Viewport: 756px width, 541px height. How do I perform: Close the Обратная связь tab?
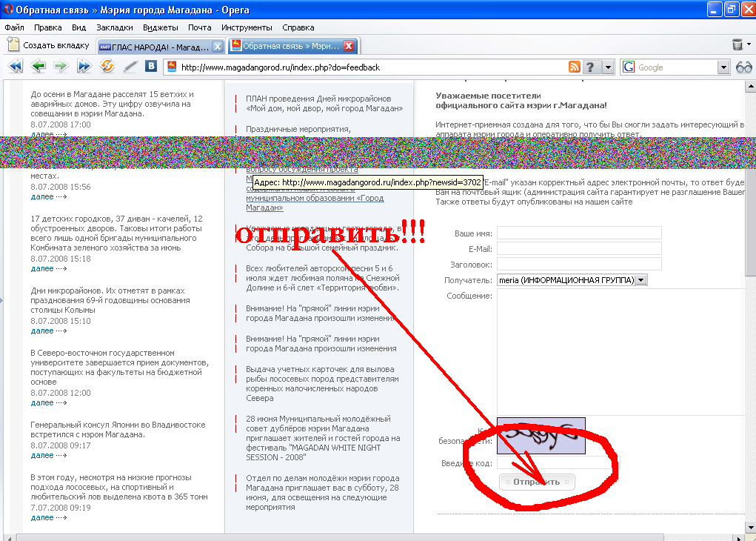point(349,46)
